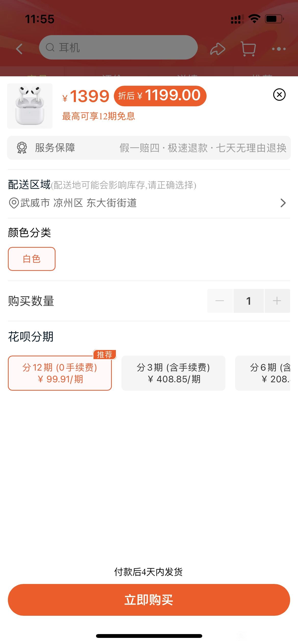This screenshot has width=298, height=644.
Task: Choose 分12期 zero-fee installment plan
Action: [60, 373]
